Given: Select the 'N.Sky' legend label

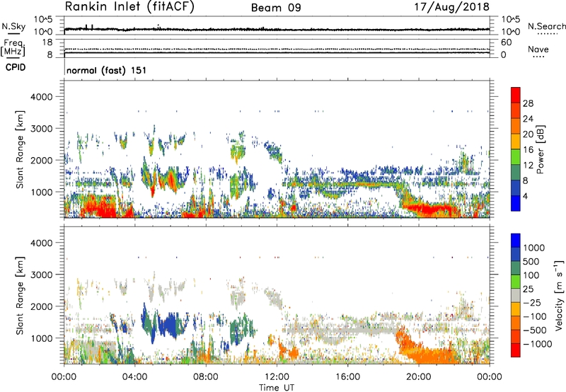Looking at the screenshot, I should [x=13, y=26].
